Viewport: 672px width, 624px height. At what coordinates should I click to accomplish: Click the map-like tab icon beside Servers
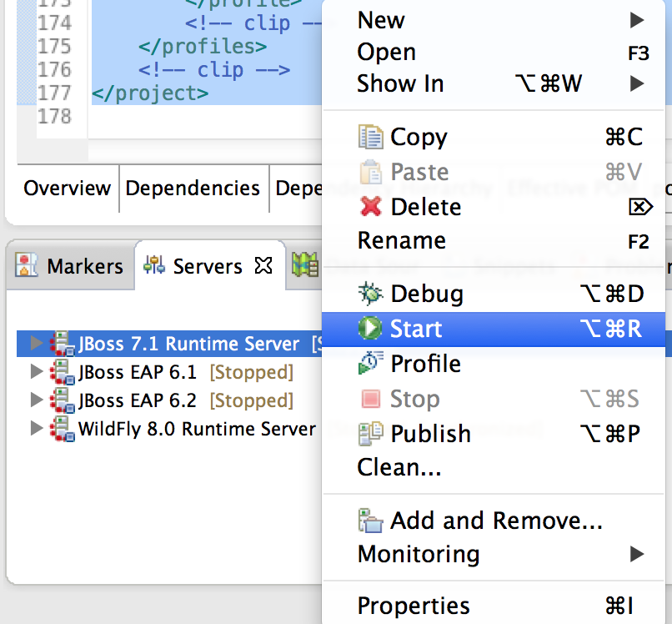(305, 264)
